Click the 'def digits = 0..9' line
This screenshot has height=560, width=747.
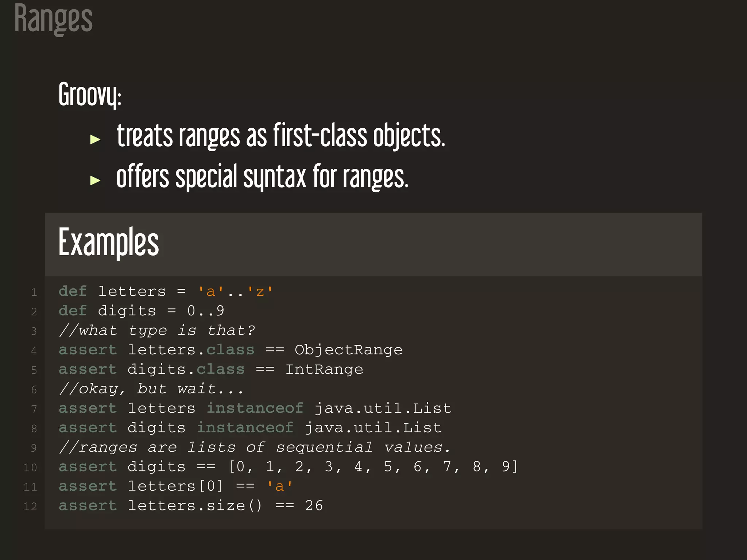coord(141,311)
